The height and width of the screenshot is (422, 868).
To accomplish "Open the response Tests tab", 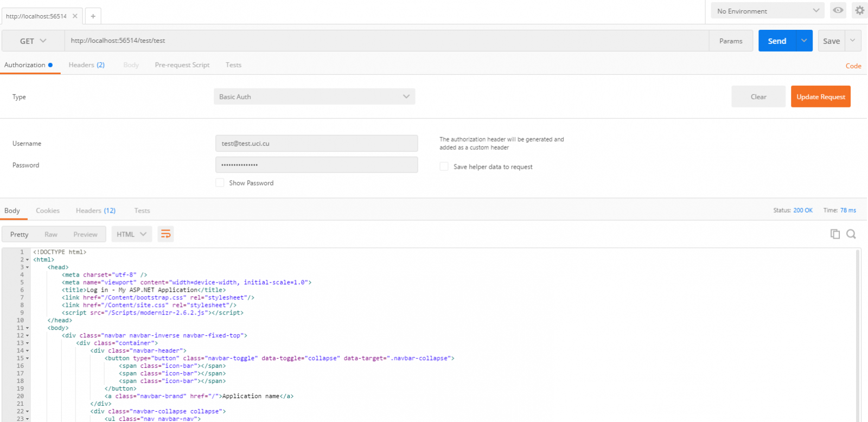I will click(x=142, y=210).
